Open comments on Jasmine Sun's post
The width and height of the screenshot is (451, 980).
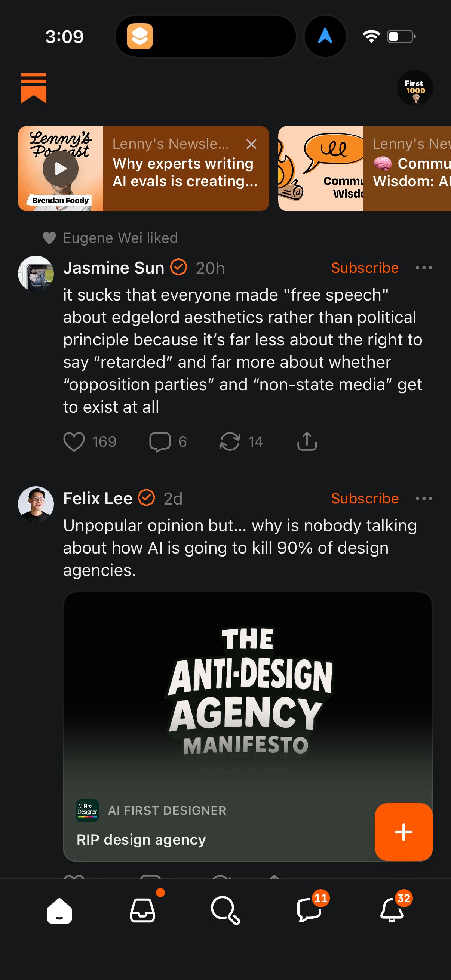(x=160, y=442)
